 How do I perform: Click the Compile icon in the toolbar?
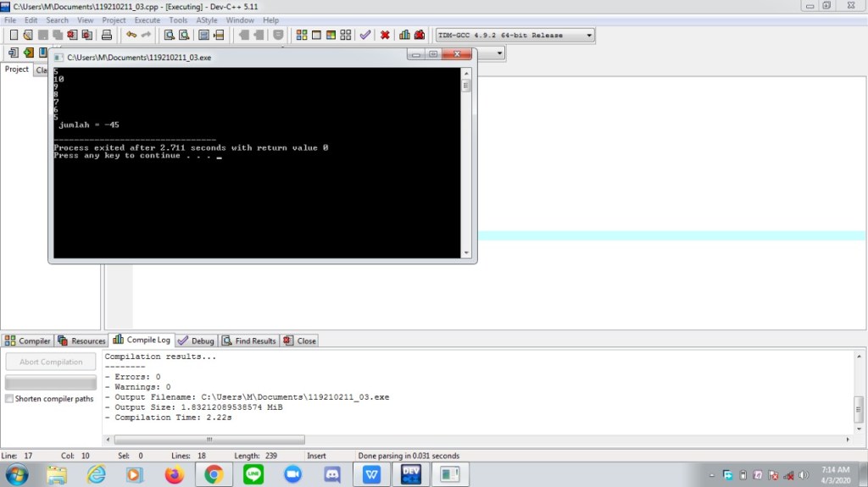coord(302,36)
